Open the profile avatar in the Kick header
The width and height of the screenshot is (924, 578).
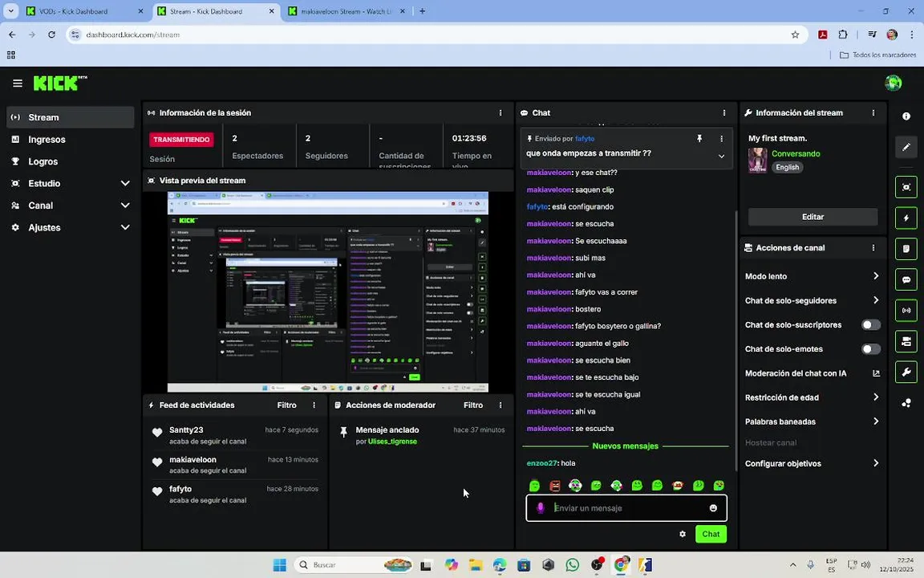[x=893, y=83]
